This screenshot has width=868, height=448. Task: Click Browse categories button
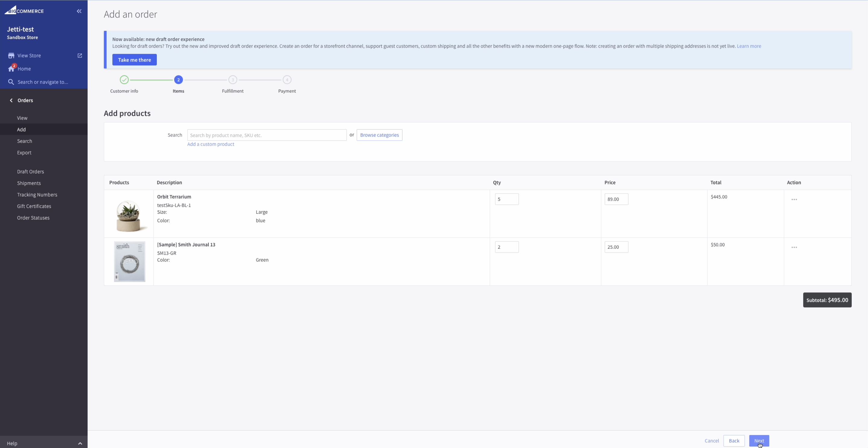point(379,135)
